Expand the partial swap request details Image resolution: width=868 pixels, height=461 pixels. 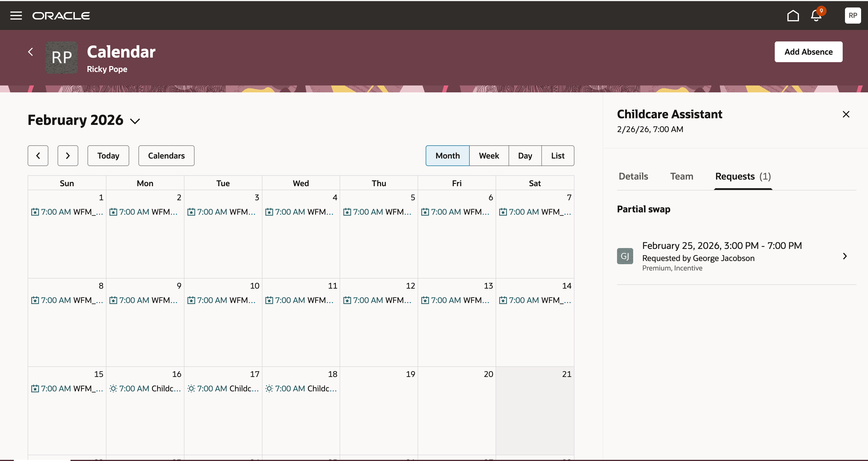(844, 256)
